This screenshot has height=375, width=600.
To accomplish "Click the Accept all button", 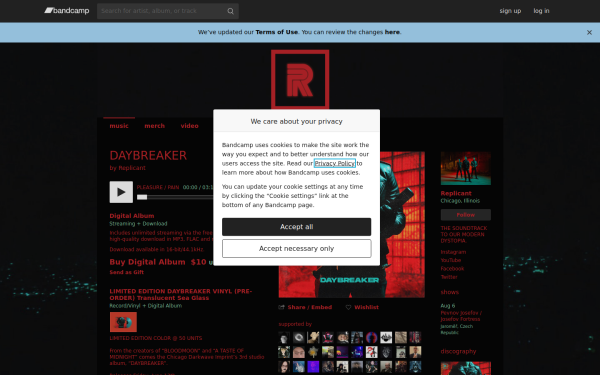I will click(x=297, y=227).
